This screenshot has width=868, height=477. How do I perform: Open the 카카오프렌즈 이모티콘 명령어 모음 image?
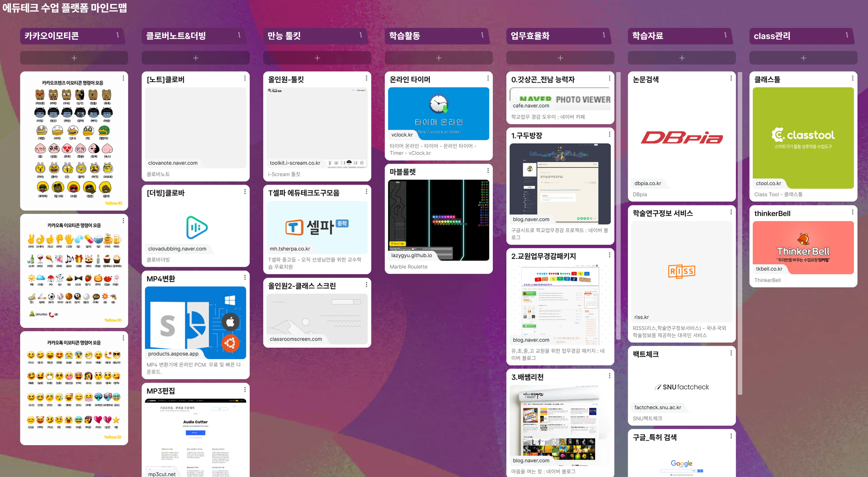(74, 141)
